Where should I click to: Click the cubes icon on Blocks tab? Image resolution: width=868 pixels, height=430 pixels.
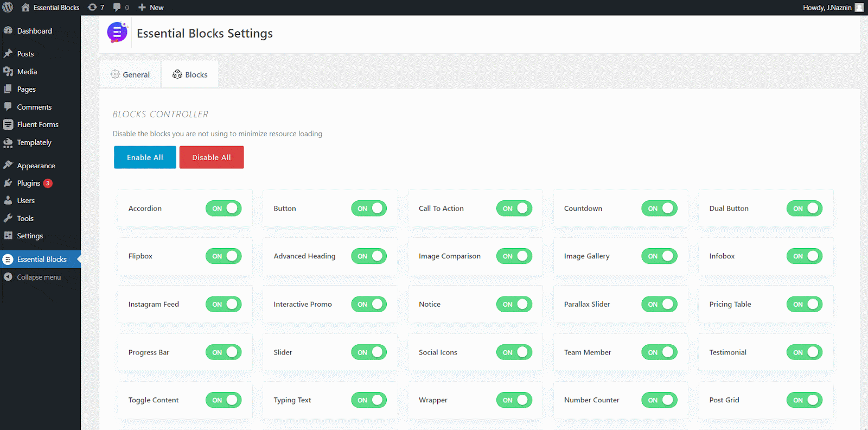pos(177,74)
